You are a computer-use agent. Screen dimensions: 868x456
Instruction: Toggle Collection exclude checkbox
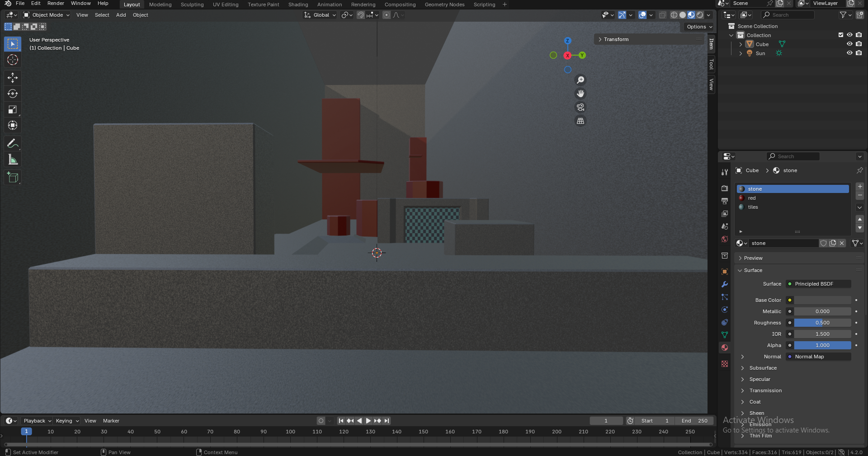point(841,35)
